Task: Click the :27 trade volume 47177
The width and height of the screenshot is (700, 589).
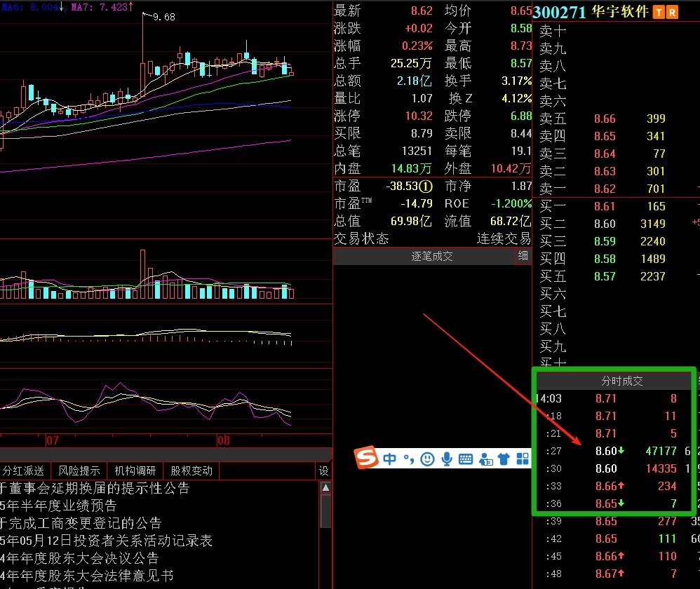Action: pos(661,451)
